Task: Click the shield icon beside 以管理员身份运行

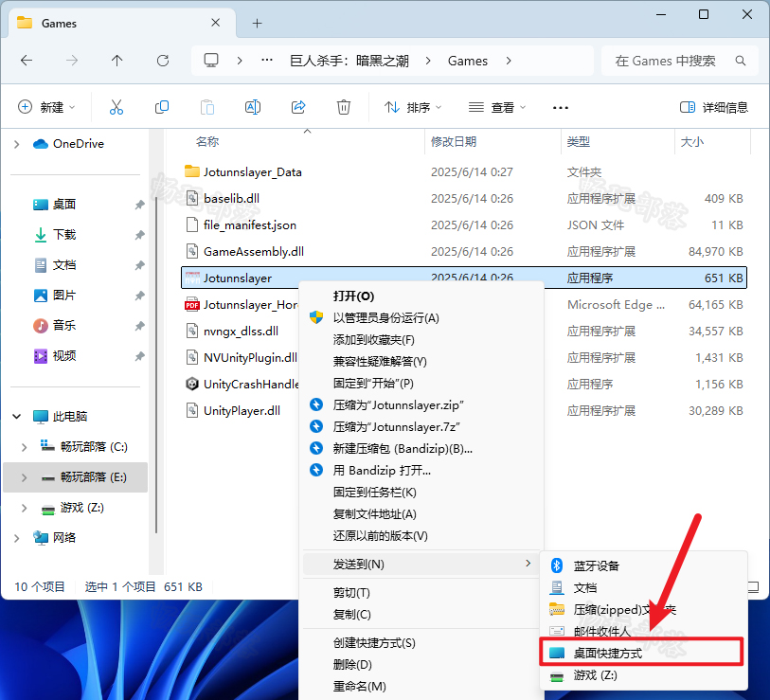Action: (x=316, y=317)
